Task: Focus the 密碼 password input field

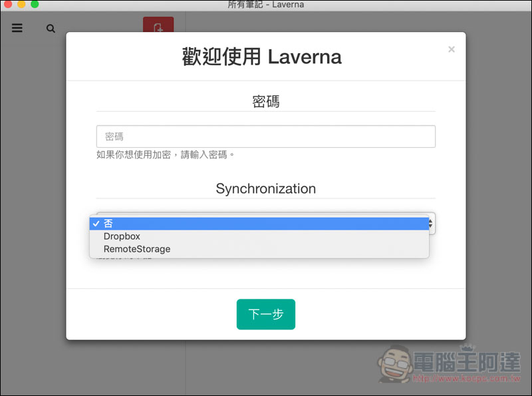Action: pyautogui.click(x=265, y=136)
